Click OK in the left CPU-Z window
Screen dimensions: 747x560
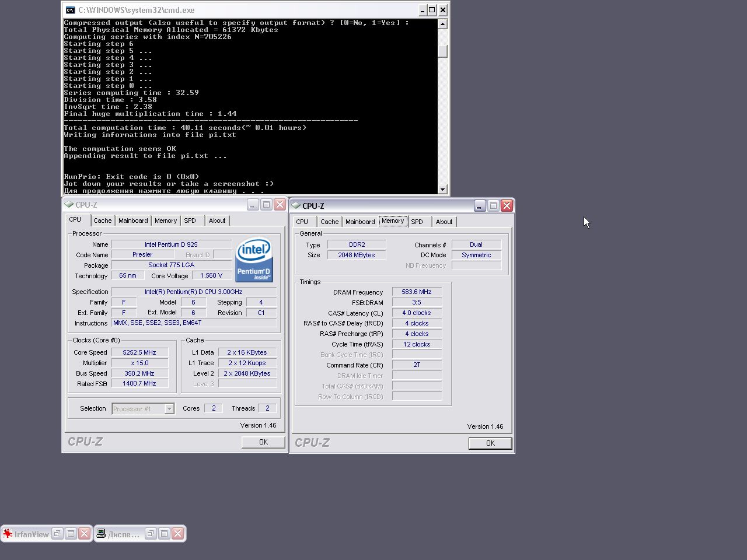[263, 442]
